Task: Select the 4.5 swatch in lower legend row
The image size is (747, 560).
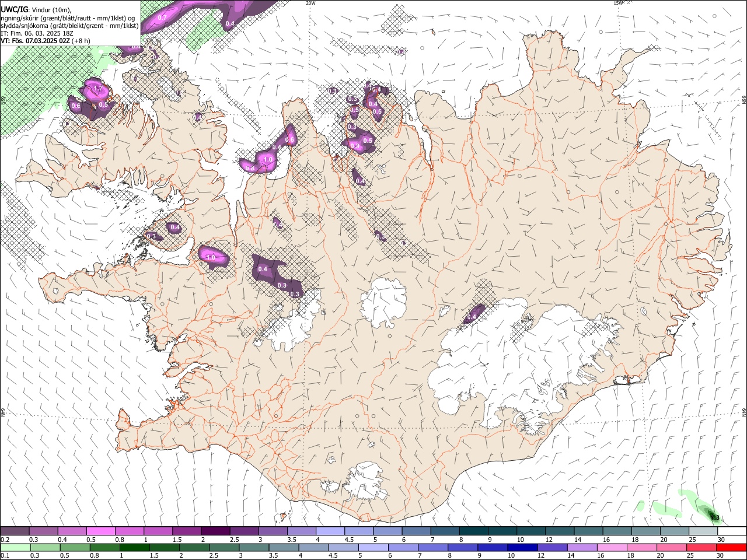Action: point(343,547)
